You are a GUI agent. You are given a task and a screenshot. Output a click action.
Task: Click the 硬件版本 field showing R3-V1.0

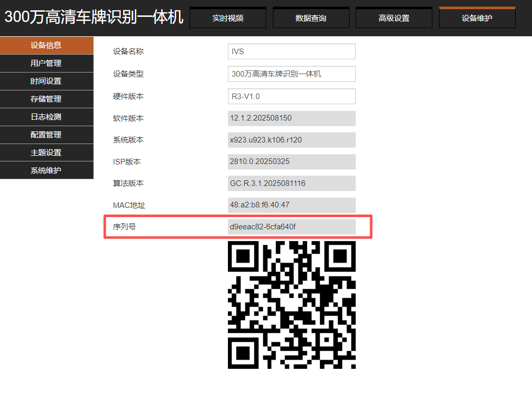coord(291,96)
